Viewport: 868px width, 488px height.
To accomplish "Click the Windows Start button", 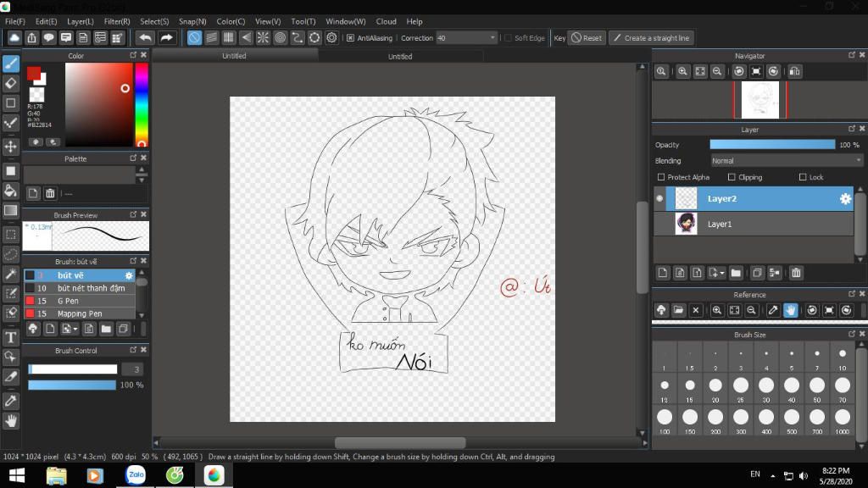I will [17, 475].
